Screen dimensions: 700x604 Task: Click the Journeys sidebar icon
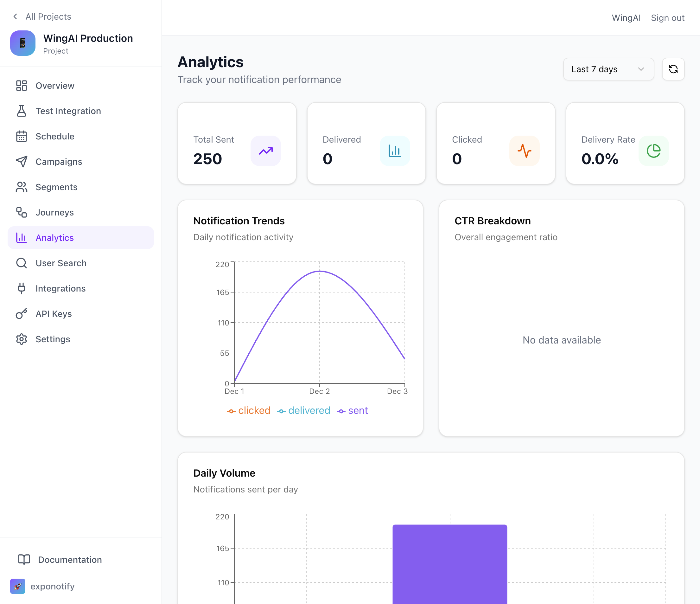click(21, 212)
